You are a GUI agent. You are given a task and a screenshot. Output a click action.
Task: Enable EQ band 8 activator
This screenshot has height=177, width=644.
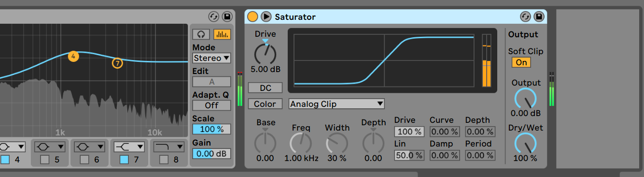point(164,159)
